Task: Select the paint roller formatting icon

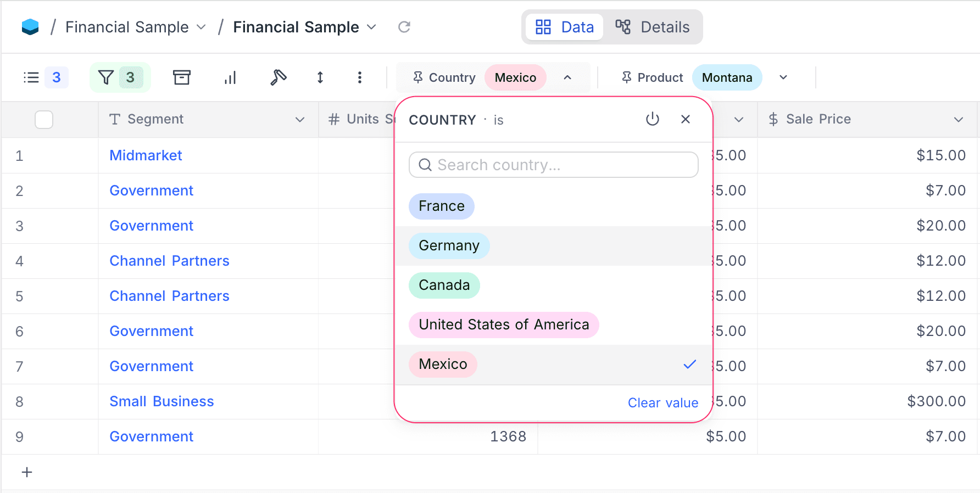Action: click(x=278, y=77)
